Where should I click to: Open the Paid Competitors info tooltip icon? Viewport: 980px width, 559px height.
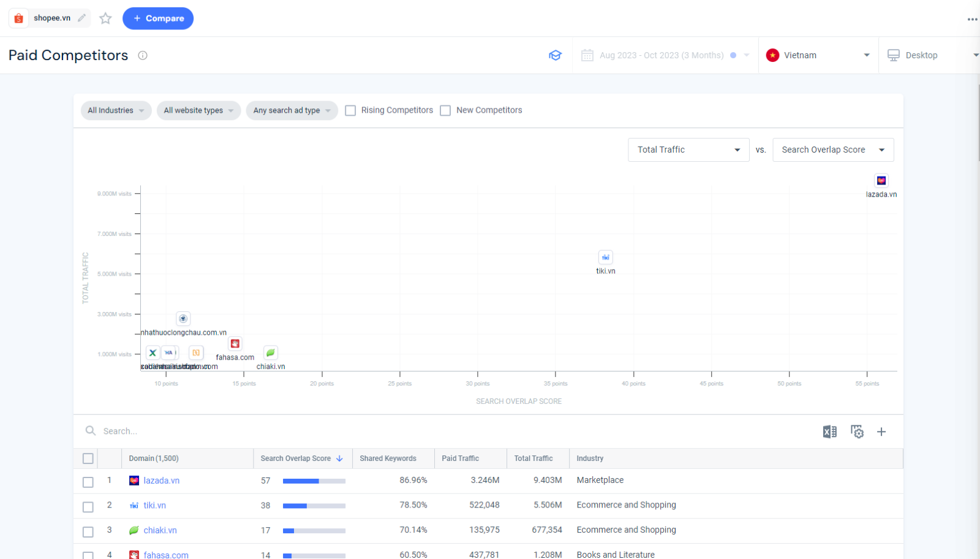coord(143,55)
